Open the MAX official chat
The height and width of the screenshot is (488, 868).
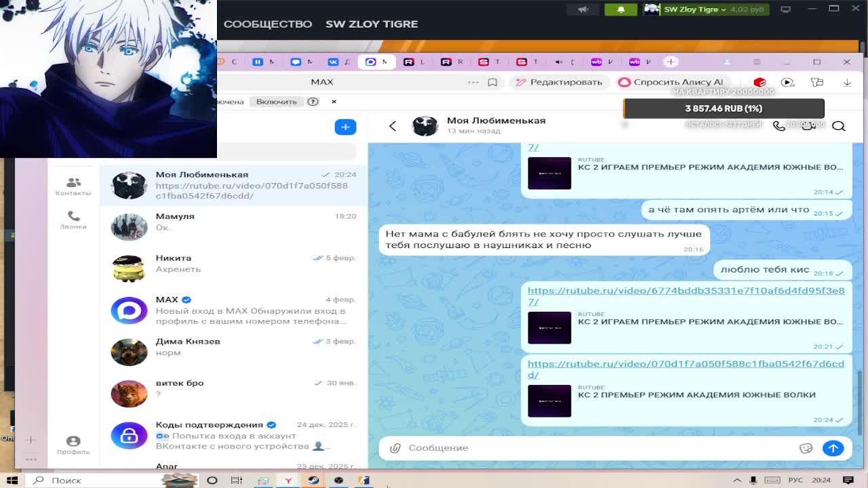point(234,310)
